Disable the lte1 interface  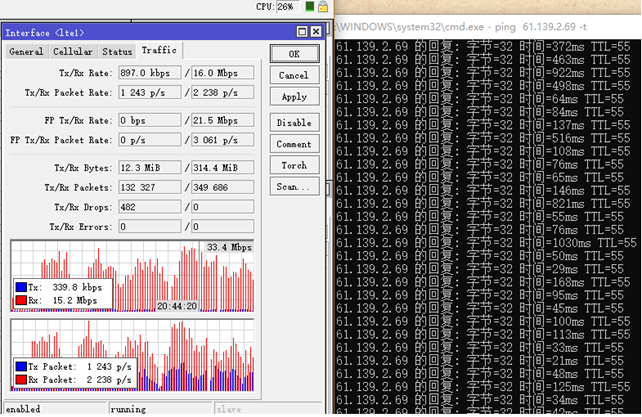[293, 123]
